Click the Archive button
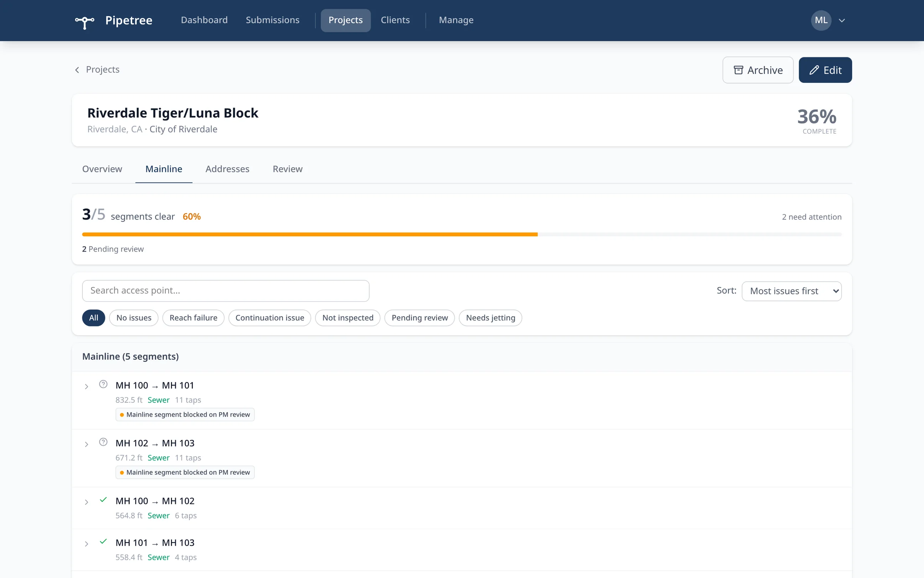This screenshot has height=578, width=924. tap(758, 70)
